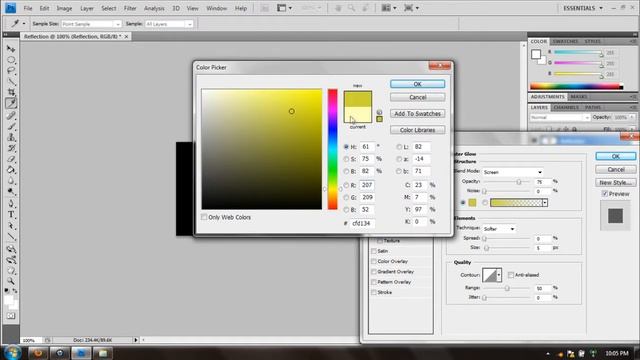Click the Photoshop Ps logo icon
Screen dimensions: 640x360
pyautogui.click(x=10, y=8)
